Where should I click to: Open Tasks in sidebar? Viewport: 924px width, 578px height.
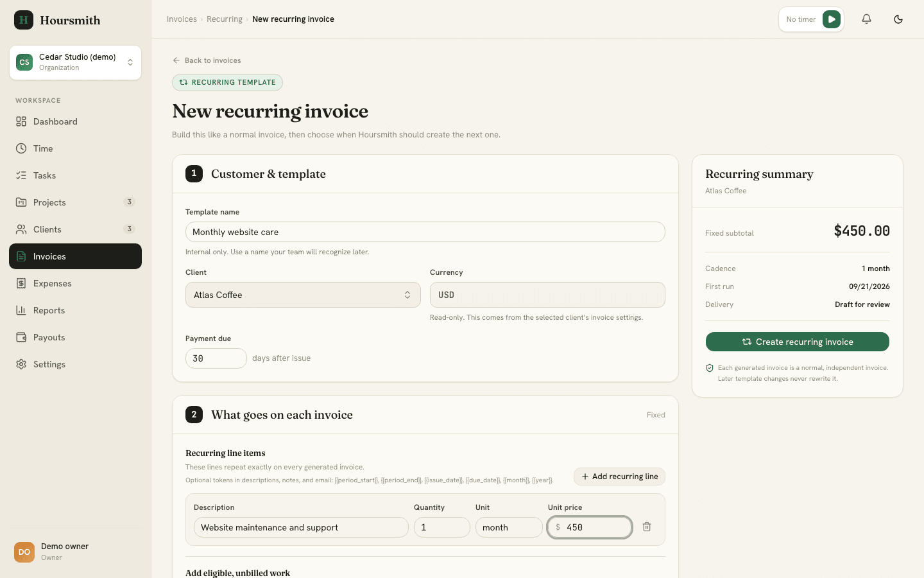(x=75, y=175)
